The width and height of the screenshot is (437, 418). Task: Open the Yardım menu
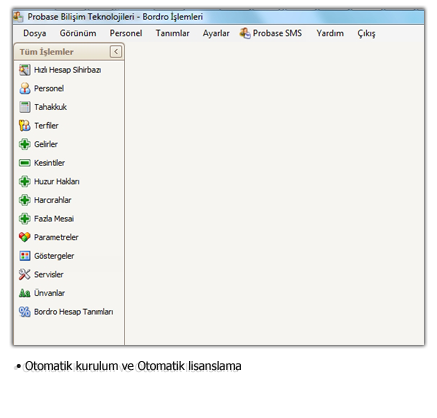point(330,33)
